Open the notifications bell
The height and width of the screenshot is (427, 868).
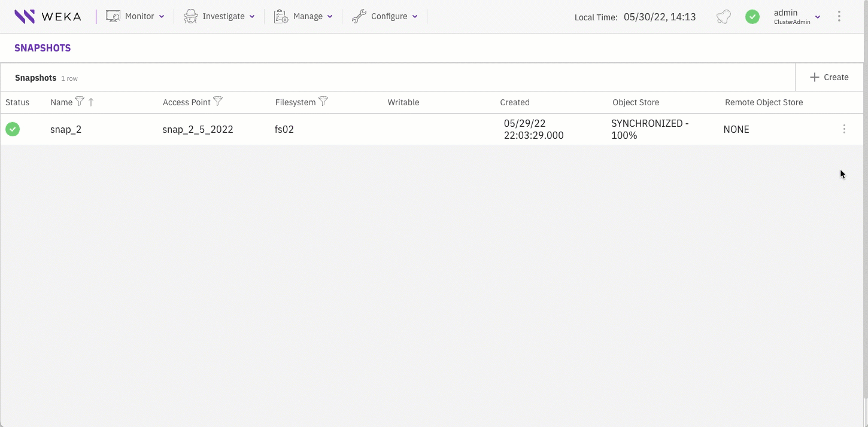pyautogui.click(x=723, y=17)
